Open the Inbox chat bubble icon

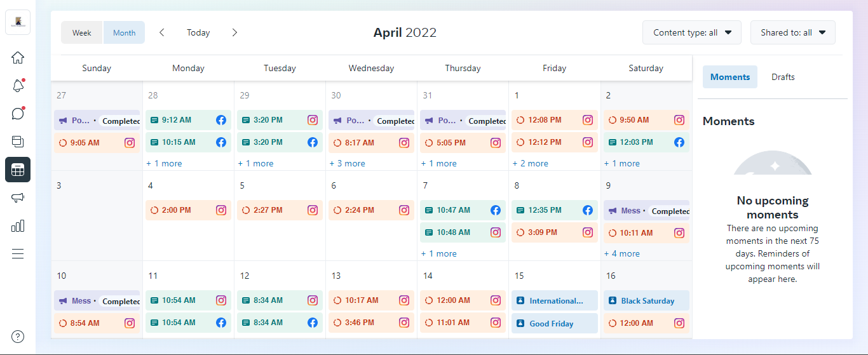(x=18, y=114)
